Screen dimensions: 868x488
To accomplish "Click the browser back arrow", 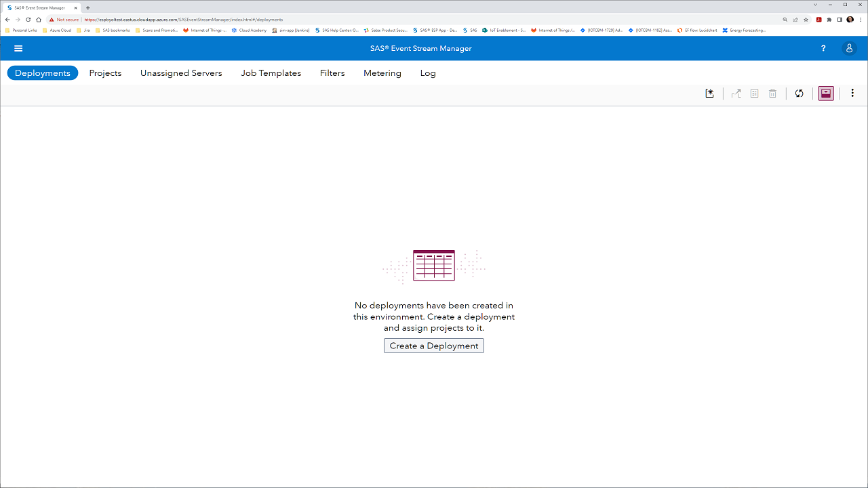I will (7, 20).
